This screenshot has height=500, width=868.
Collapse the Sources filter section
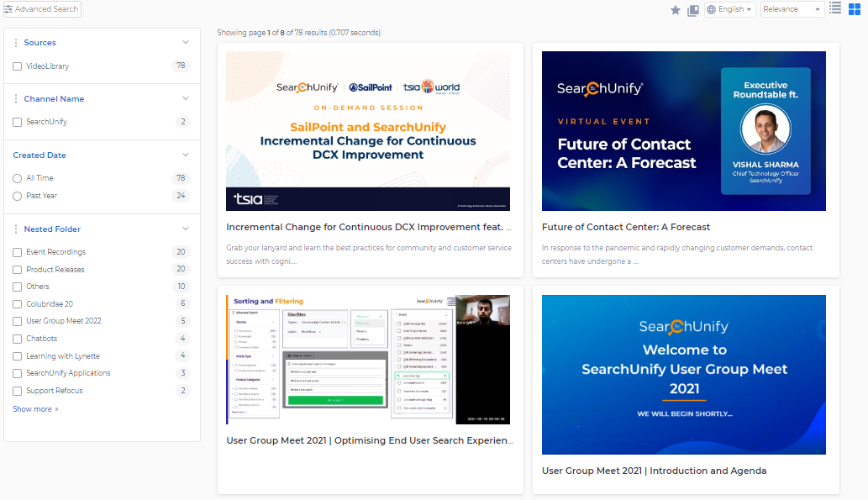click(186, 43)
